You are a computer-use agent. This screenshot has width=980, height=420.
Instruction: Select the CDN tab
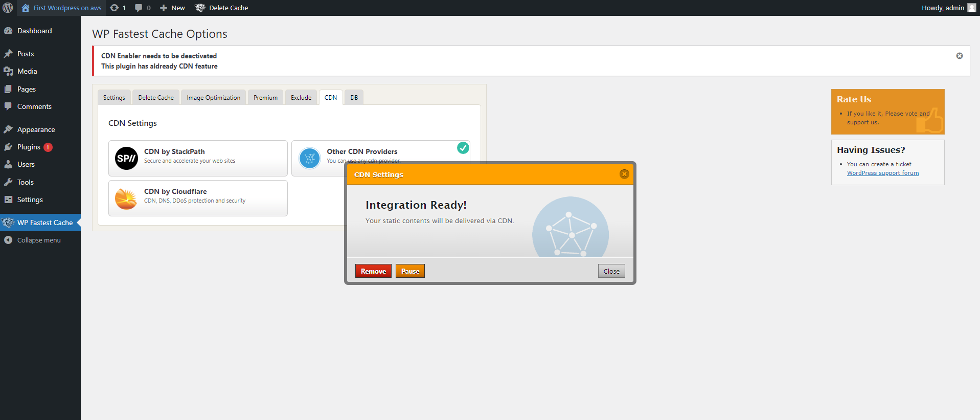click(331, 98)
